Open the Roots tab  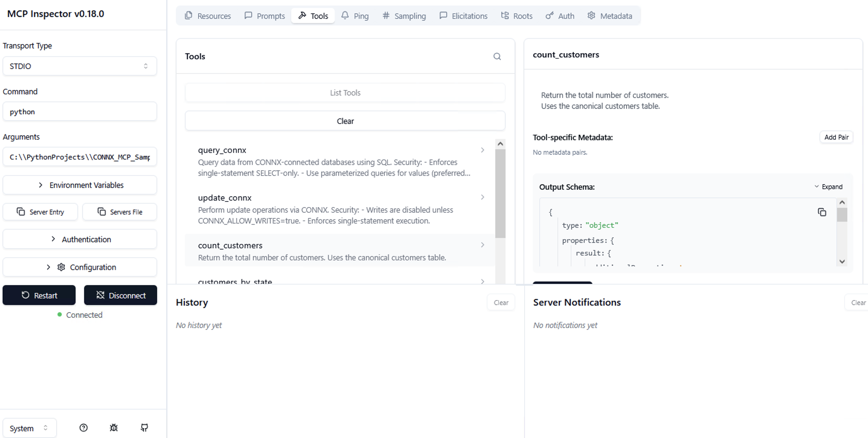point(516,16)
